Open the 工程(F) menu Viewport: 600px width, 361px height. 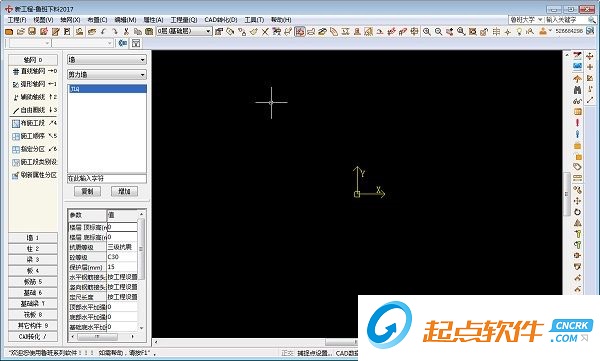pos(16,20)
